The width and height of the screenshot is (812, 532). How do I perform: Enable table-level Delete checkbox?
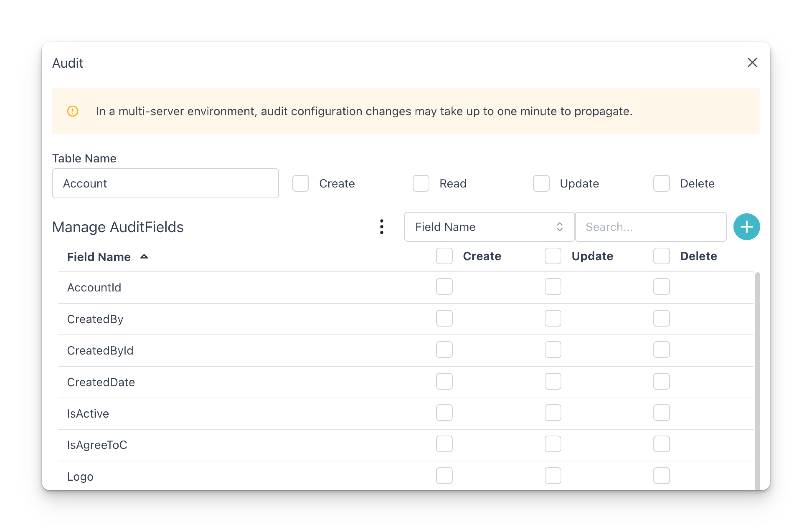[x=661, y=184]
